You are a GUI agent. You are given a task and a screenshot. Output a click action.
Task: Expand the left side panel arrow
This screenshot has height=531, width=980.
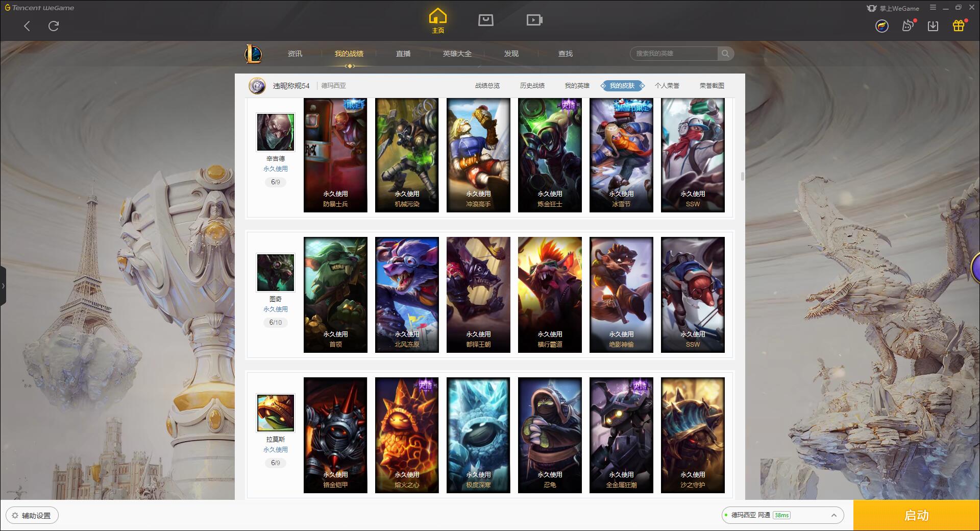3,286
